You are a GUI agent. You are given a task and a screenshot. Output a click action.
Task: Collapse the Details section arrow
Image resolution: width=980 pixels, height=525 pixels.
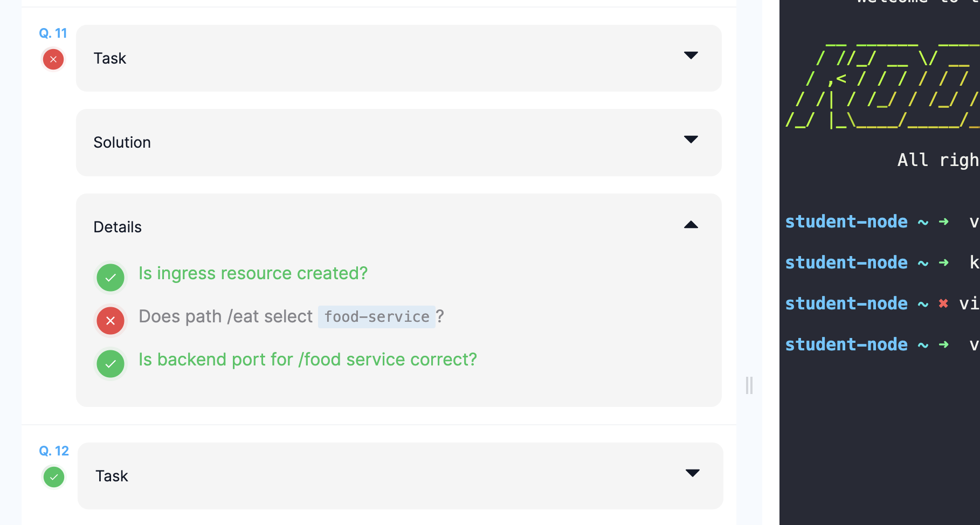pos(691,225)
